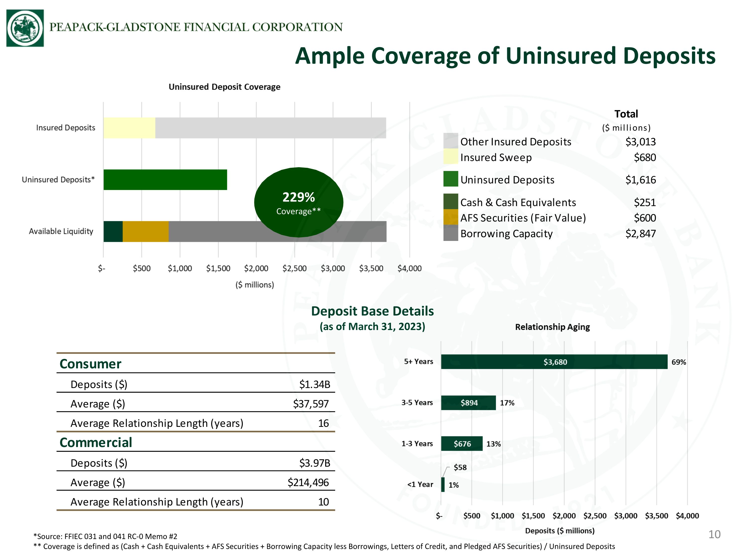The height and width of the screenshot is (560, 747).
Task: Click the Uninsured Deposits green legend swatch
Action: pos(450,179)
